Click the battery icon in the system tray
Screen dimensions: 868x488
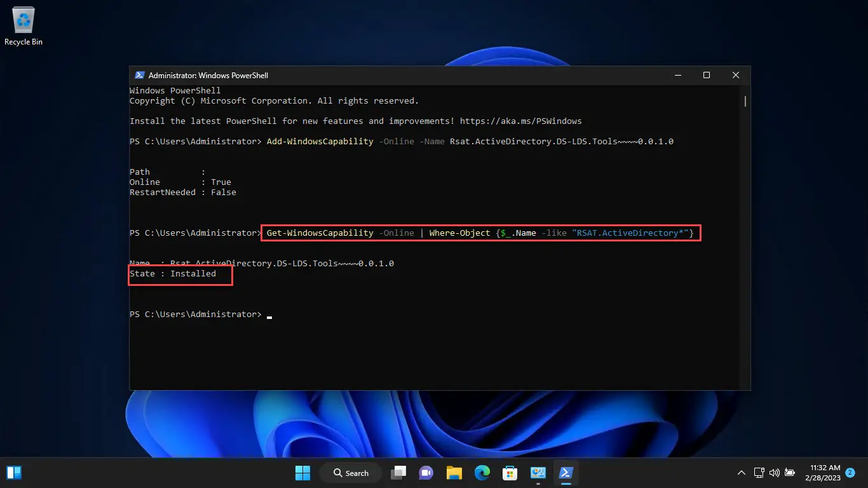click(x=790, y=473)
